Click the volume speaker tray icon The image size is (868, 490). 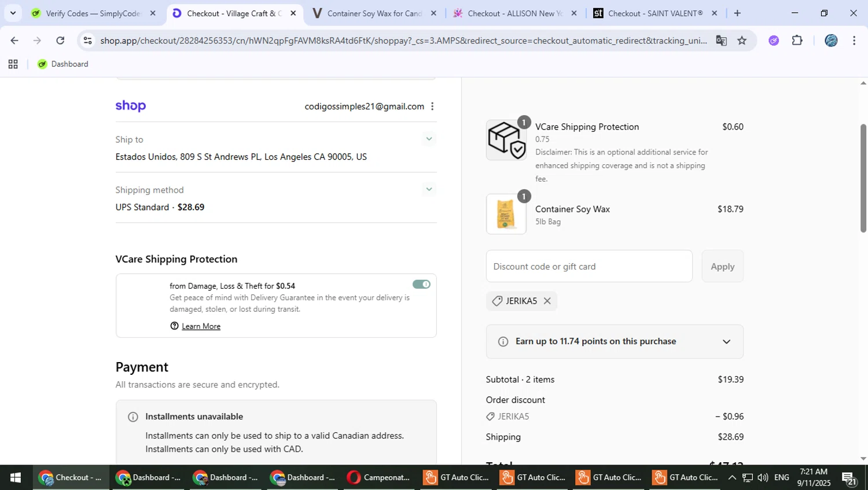coord(763,477)
